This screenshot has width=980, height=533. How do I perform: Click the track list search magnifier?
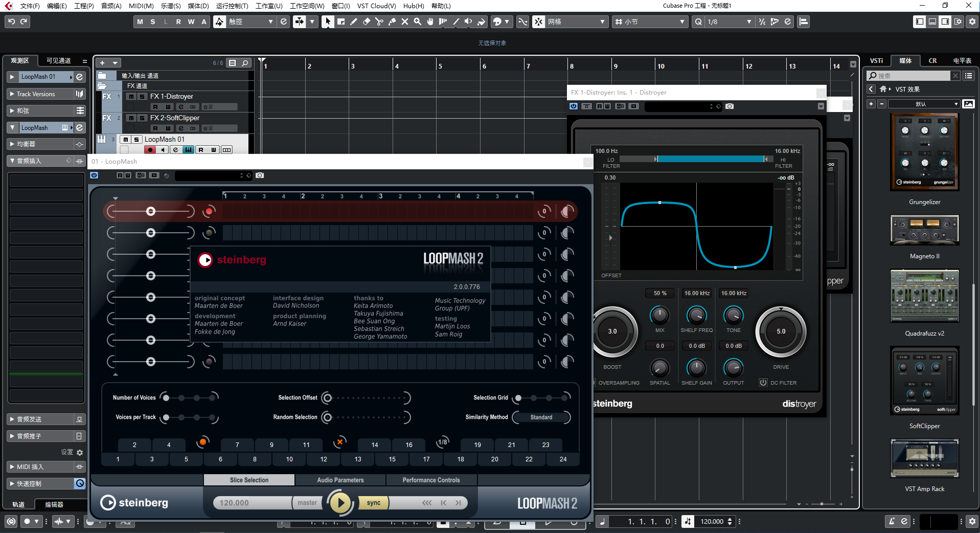click(245, 63)
